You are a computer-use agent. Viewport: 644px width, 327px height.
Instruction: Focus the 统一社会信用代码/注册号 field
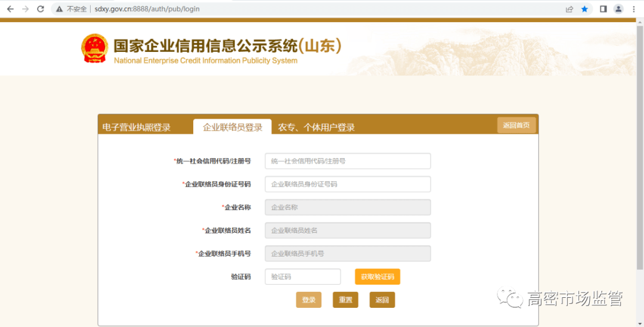348,161
